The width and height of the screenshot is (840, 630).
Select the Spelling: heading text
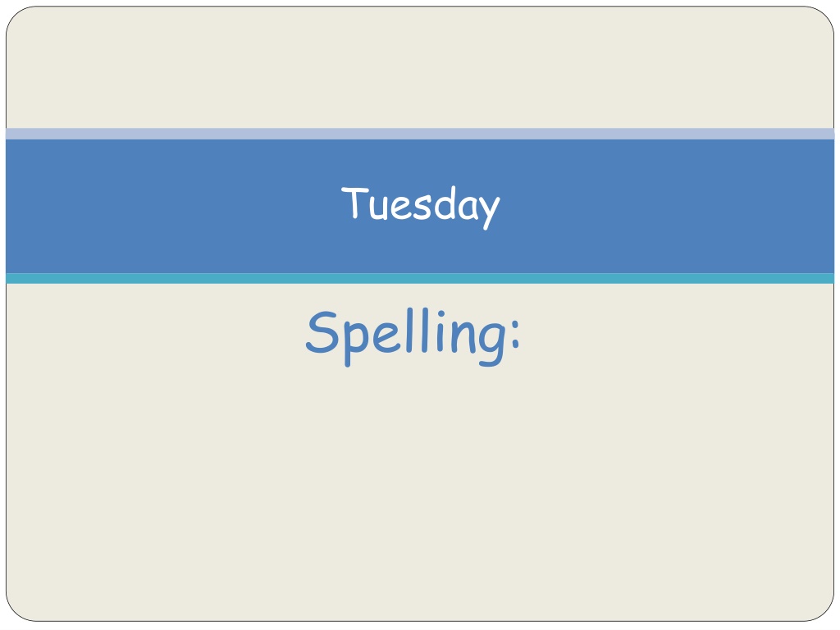click(413, 337)
